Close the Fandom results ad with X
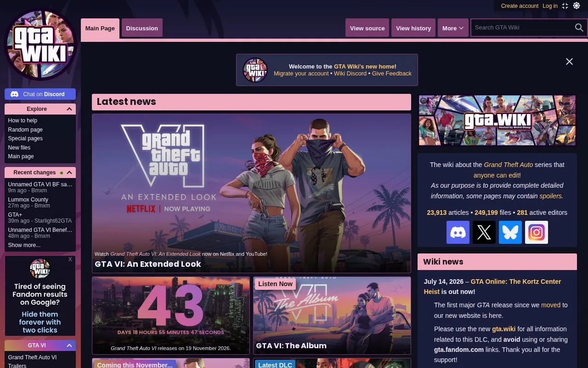 [x=70, y=259]
